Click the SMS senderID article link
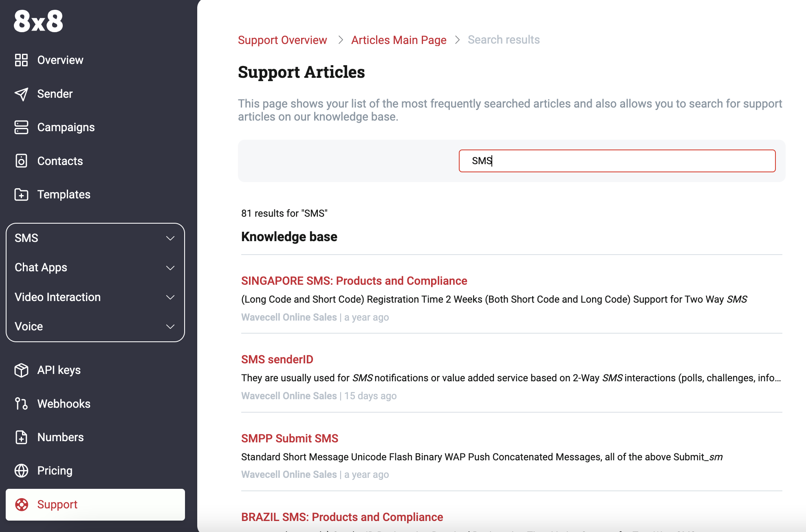Screen dimensions: 806x532 pyautogui.click(x=277, y=359)
